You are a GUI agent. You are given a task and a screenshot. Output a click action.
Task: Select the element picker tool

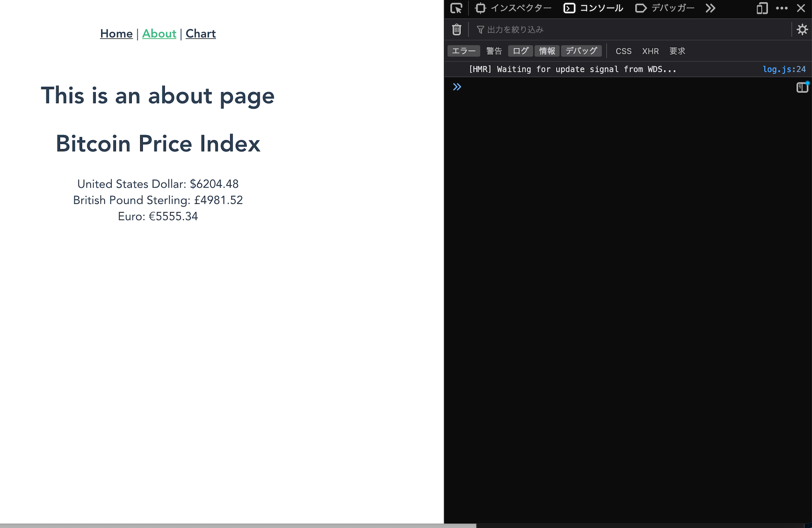click(457, 8)
